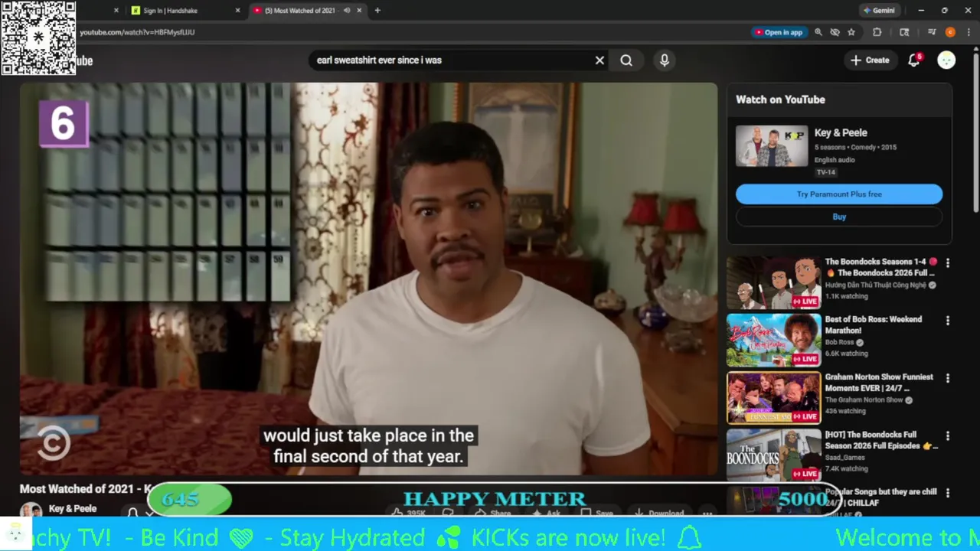Click the 'Key & Peele' channel name below video
980x551 pixels.
point(73,509)
